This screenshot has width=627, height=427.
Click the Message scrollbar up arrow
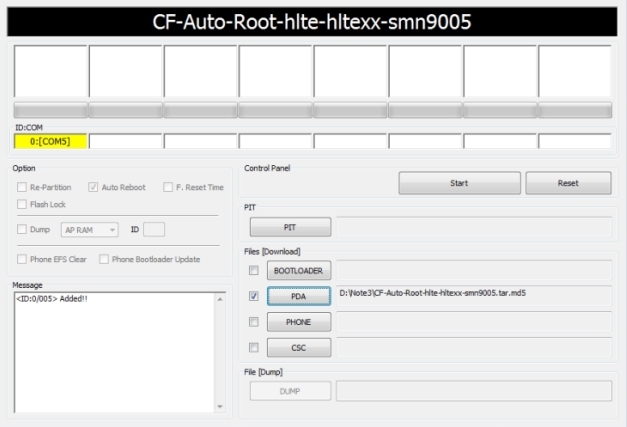pos(220,299)
